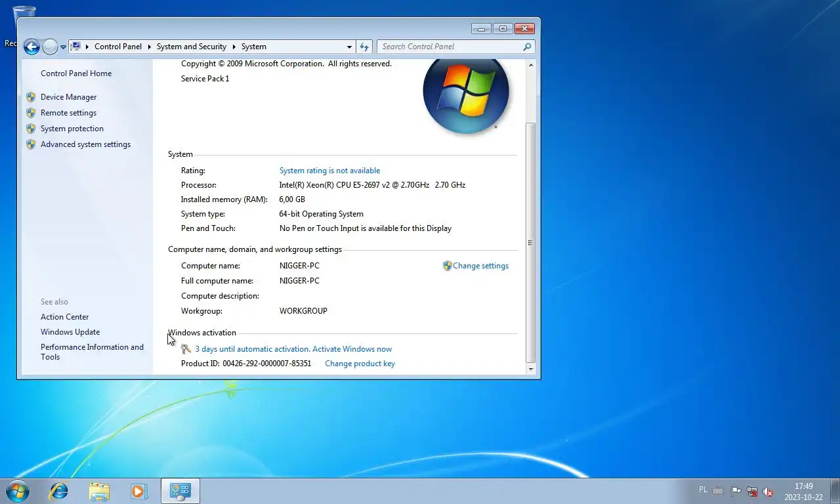Image resolution: width=840 pixels, height=504 pixels.
Task: Open the Start menu orb
Action: click(x=17, y=491)
